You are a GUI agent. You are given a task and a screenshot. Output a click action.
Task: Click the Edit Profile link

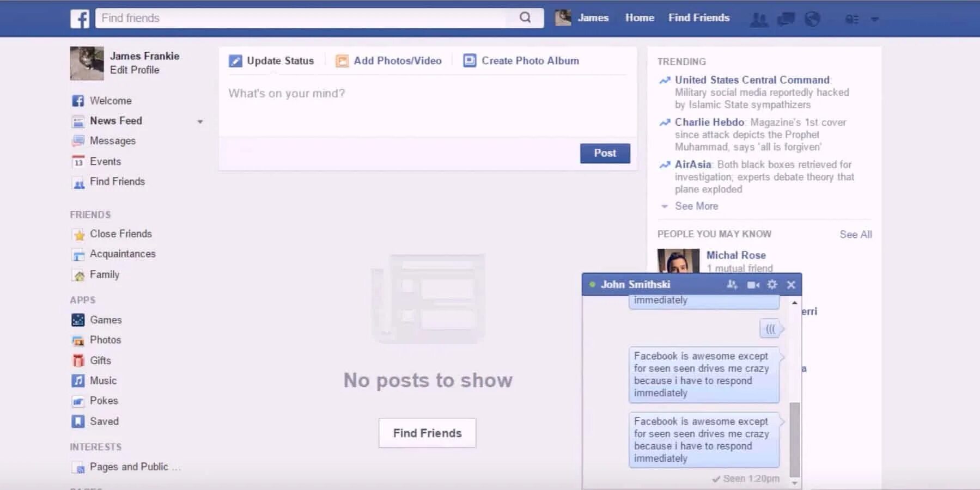click(x=135, y=70)
